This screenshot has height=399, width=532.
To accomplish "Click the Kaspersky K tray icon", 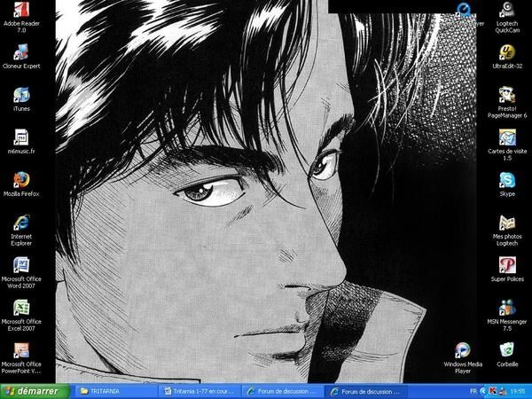I will (492, 392).
